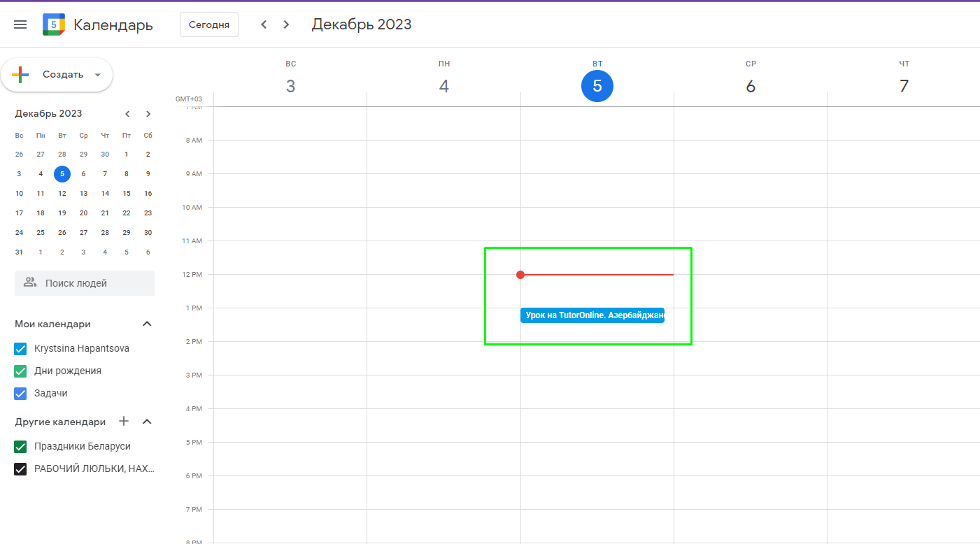
Task: Select December 25 in mini calendar
Action: 41,232
